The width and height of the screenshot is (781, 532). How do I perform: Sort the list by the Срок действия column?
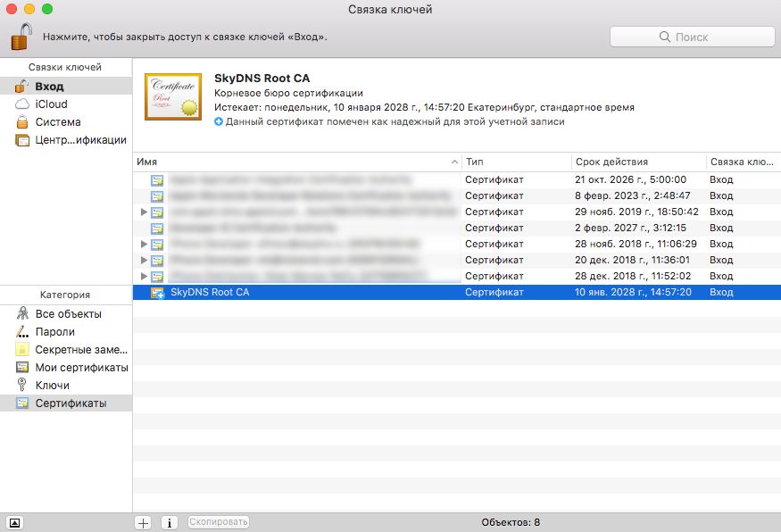point(638,162)
